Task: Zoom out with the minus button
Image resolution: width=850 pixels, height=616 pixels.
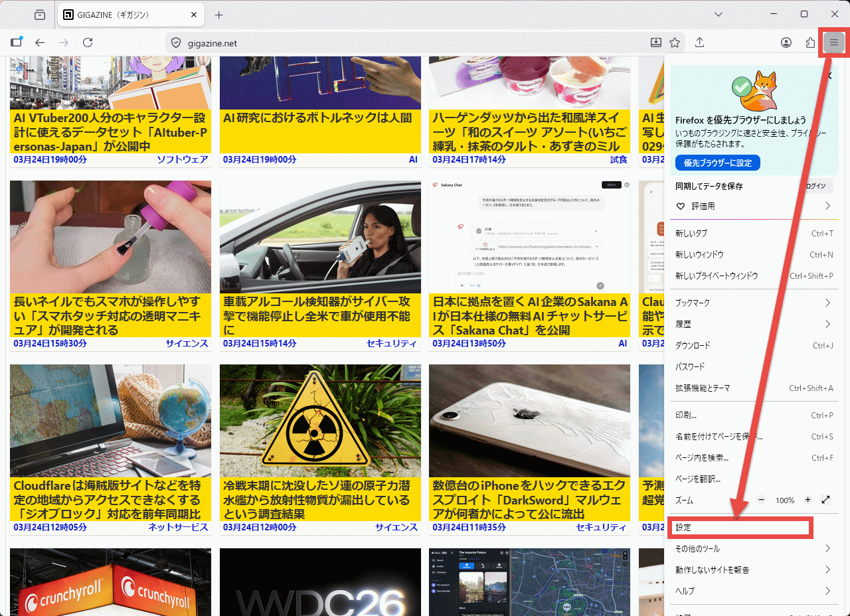Action: 762,500
